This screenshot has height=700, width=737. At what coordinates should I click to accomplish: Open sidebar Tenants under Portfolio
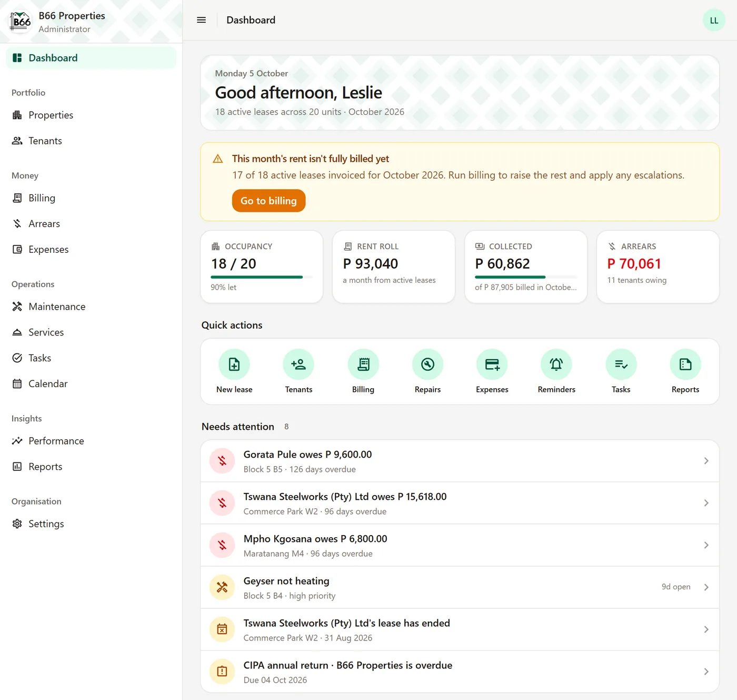[91, 141]
